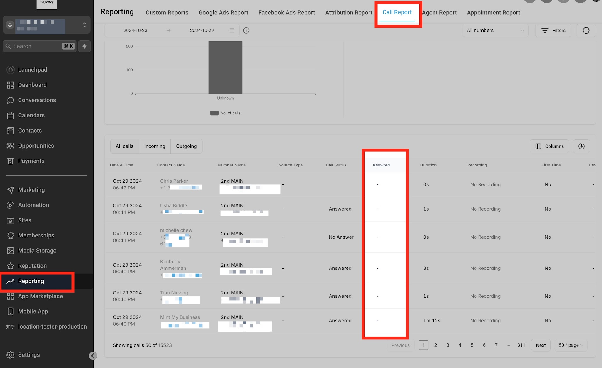Show only Incoming calls
Screen dimensions: 602x368
(155, 146)
